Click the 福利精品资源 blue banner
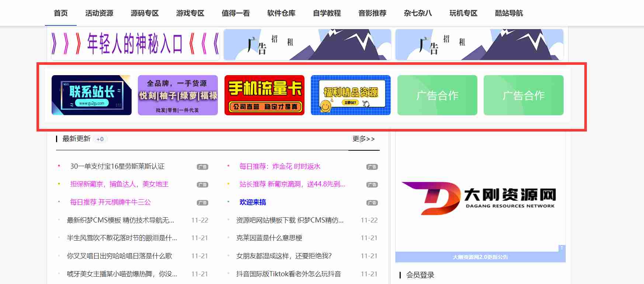 351,95
